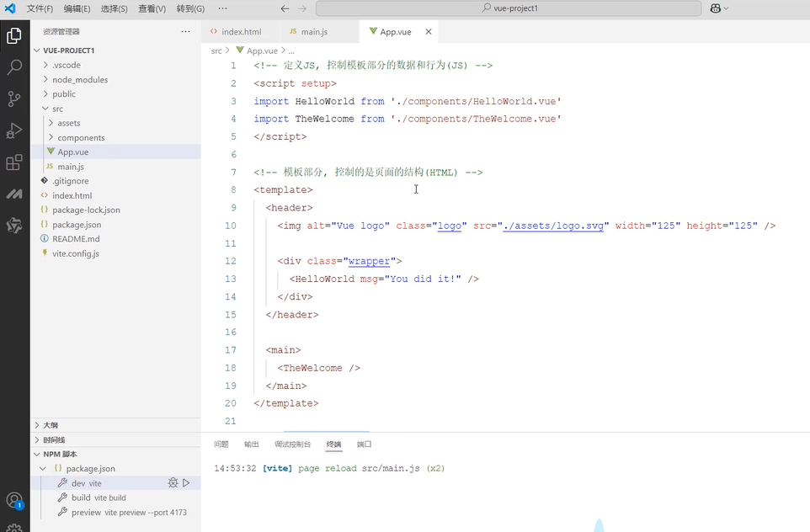Expand the assets folder
810x532 pixels.
tap(51, 123)
